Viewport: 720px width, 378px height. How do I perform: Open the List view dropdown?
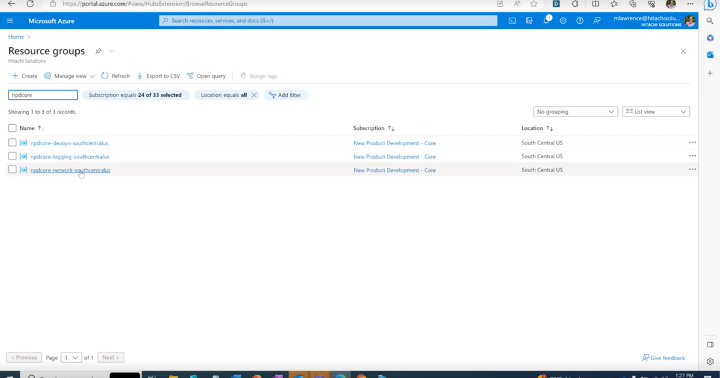coord(656,112)
